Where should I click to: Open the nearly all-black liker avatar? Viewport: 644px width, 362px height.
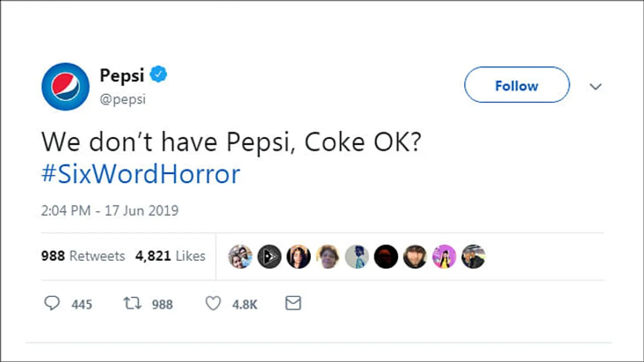(386, 257)
